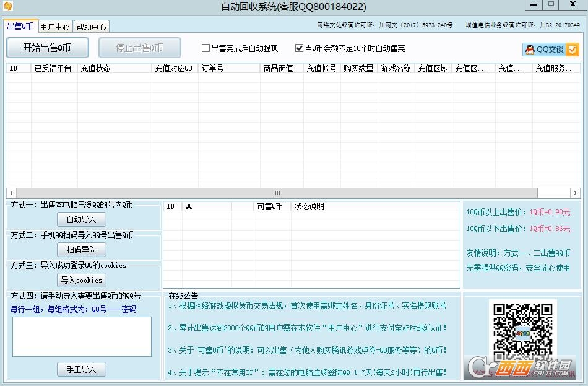
Task: Click the 订单号 column header
Action: coord(228,68)
